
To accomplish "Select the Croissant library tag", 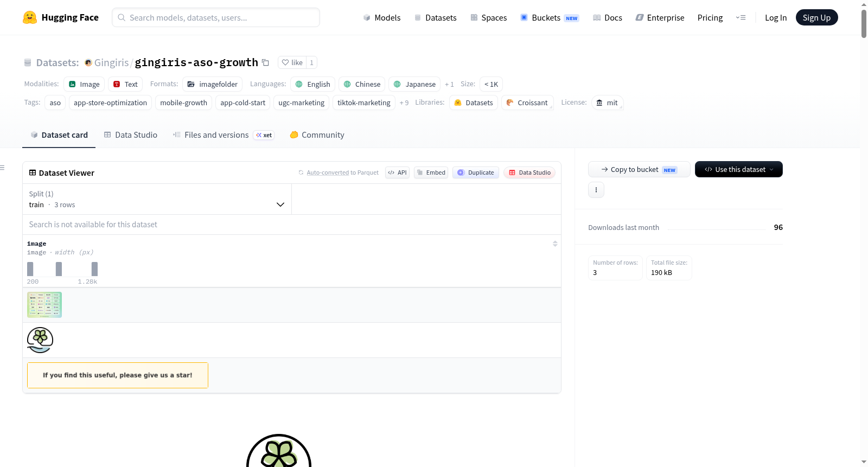I will tap(527, 103).
